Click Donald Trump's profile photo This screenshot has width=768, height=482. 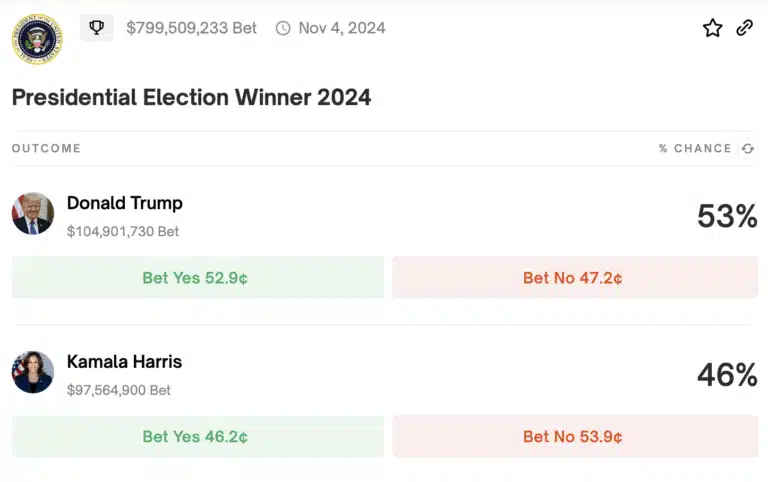33,214
